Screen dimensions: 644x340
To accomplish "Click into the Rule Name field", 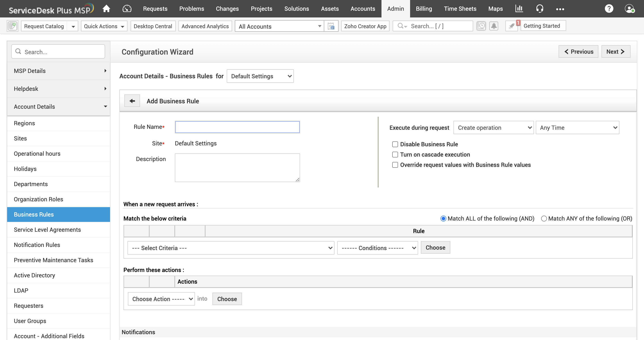I will (x=237, y=127).
